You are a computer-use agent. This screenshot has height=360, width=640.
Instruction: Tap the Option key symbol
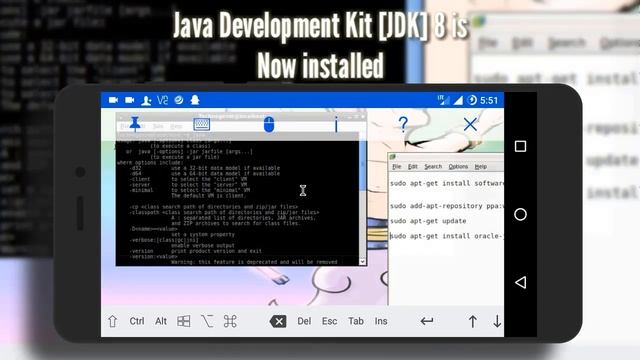(207, 321)
